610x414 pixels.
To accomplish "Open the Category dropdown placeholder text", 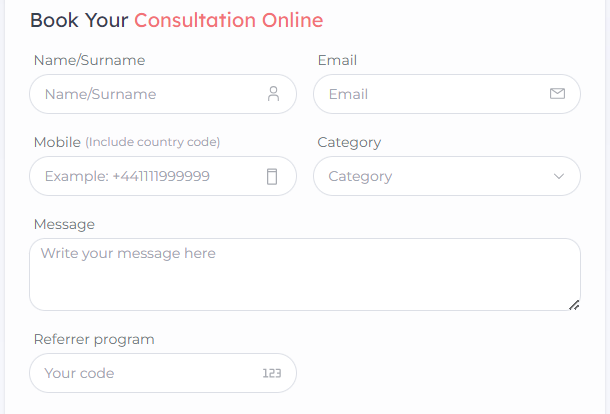I will coord(360,177).
